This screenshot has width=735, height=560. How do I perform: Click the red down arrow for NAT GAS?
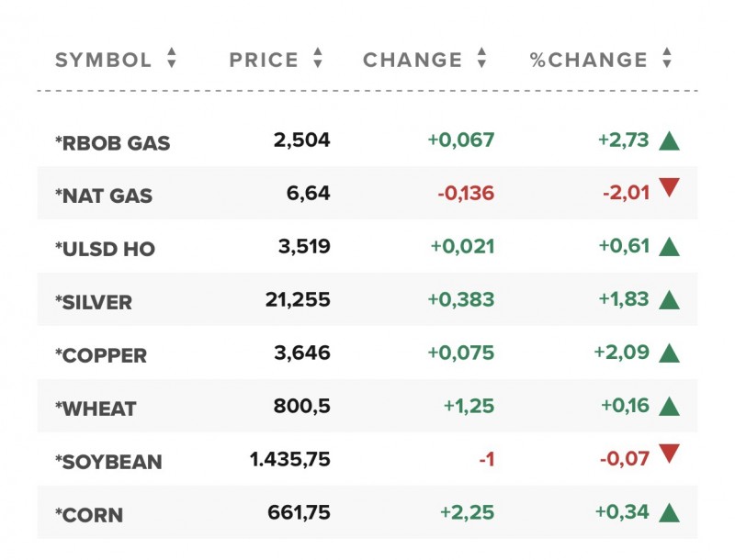tap(669, 189)
